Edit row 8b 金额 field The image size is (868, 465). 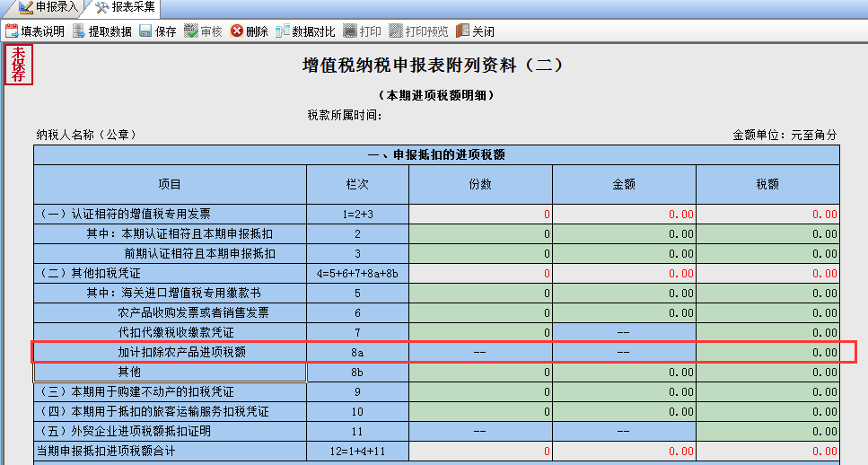(624, 373)
